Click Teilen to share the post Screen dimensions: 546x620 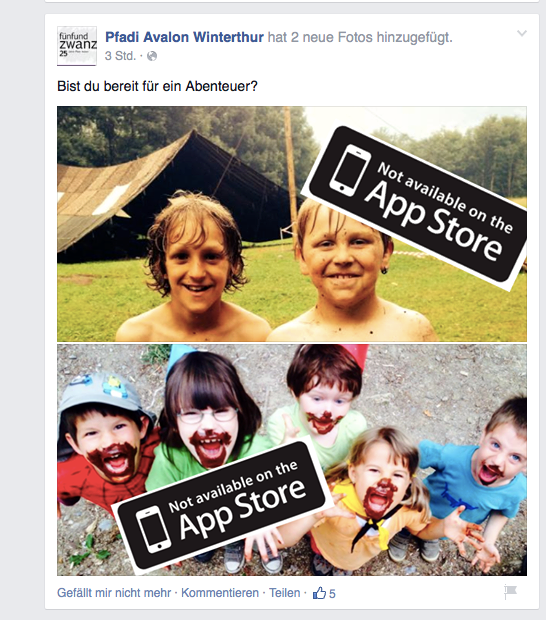pyautogui.click(x=285, y=593)
